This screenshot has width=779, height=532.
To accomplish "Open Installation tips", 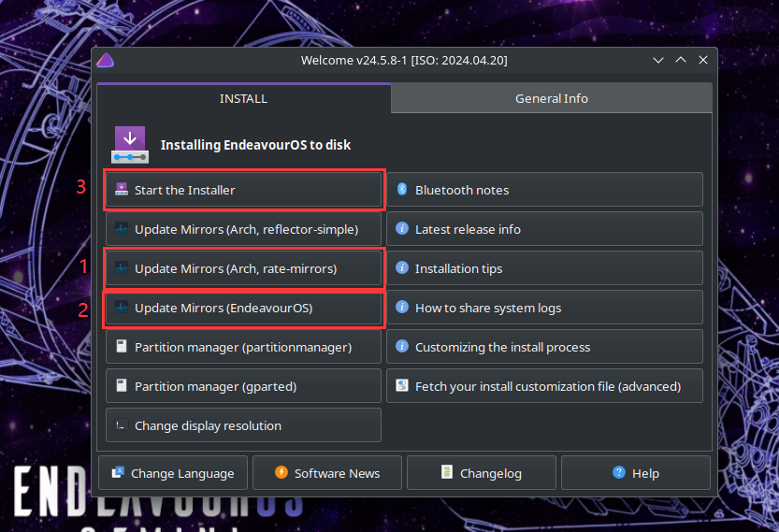I will [544, 268].
